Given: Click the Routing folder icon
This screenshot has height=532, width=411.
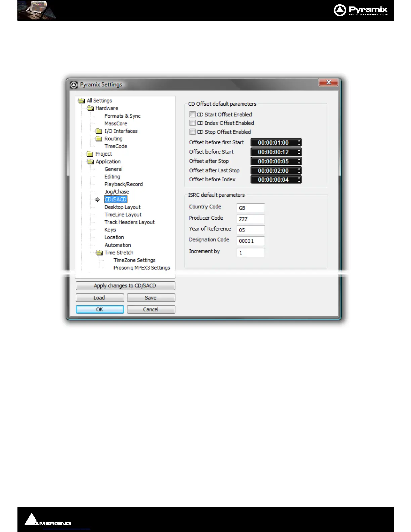Looking at the screenshot, I should pyautogui.click(x=99, y=139).
